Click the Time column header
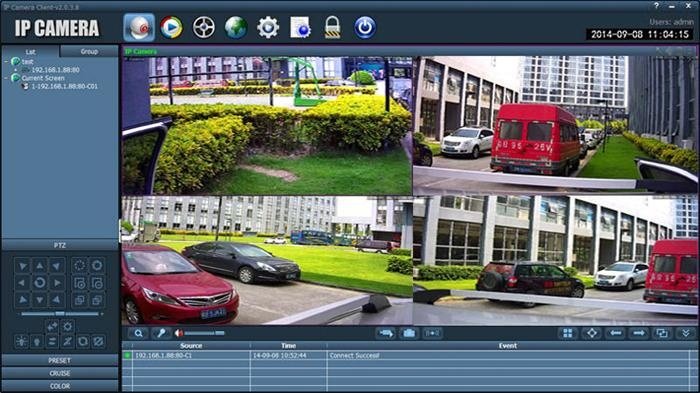The width and height of the screenshot is (700, 393). coord(288,346)
